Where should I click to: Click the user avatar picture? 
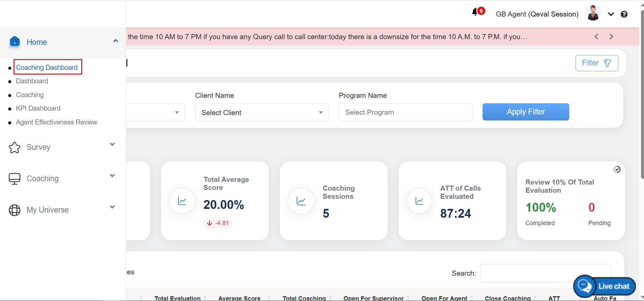point(593,13)
